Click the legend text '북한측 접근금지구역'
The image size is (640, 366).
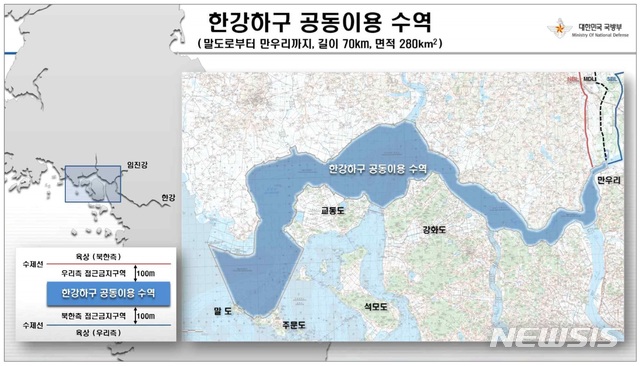click(93, 316)
